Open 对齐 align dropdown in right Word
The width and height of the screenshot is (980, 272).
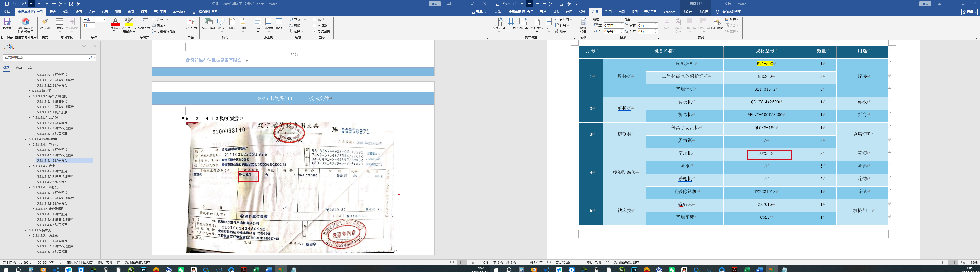(x=732, y=19)
